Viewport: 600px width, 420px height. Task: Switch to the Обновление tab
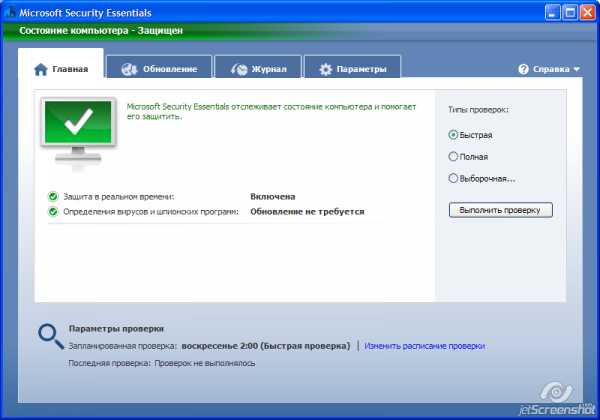pyautogui.click(x=159, y=67)
